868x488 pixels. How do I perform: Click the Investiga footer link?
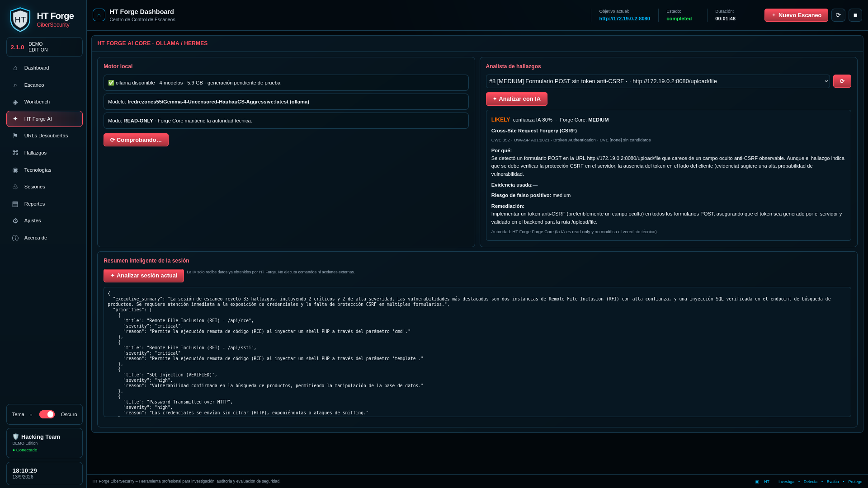tap(786, 482)
